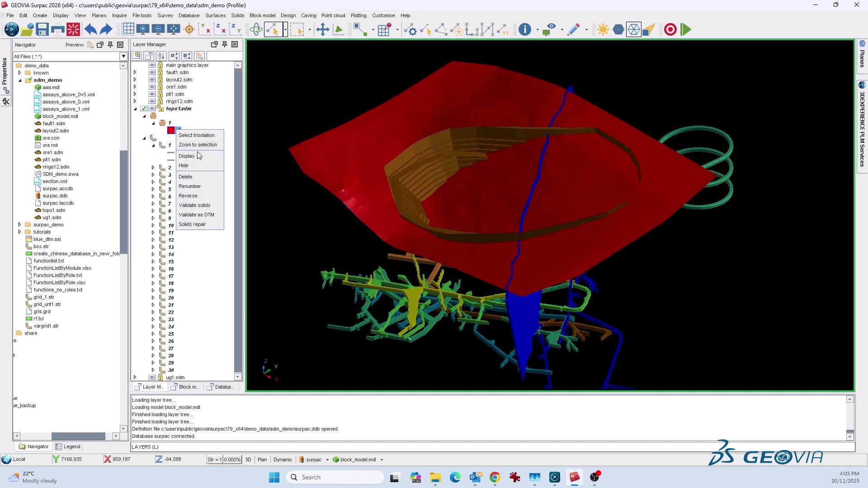
Task: Click the solid blue hexagon faces icon
Action: [618, 30]
